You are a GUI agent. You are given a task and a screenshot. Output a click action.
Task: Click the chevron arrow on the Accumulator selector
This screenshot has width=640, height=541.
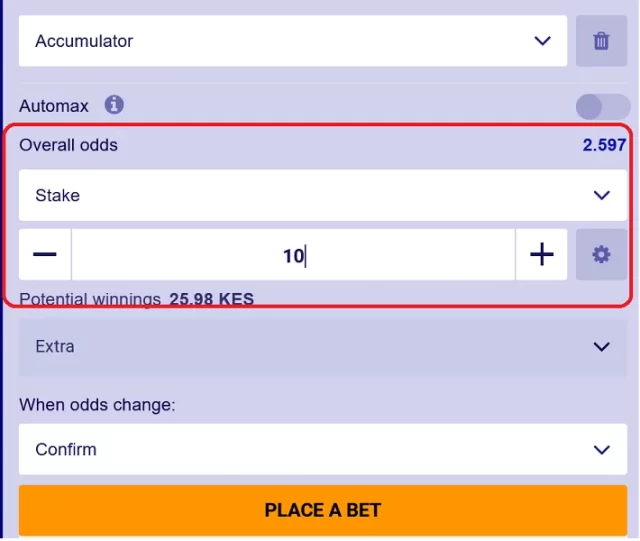(542, 41)
